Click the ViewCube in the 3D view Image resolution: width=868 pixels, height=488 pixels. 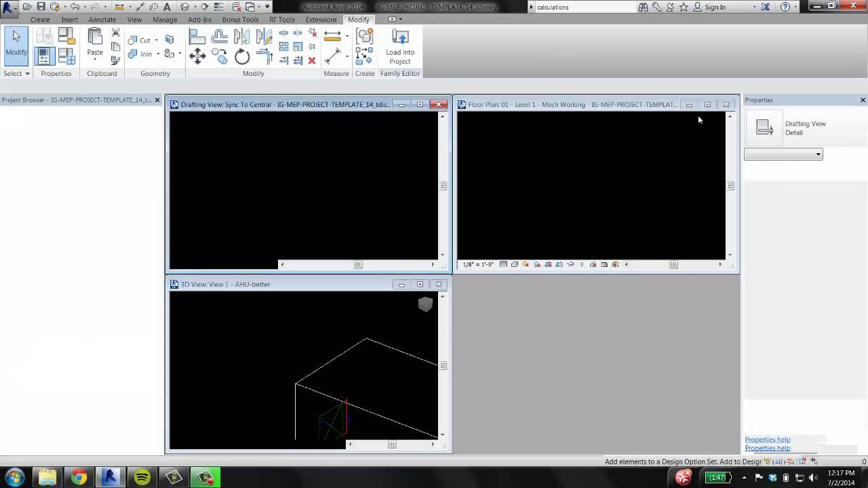click(x=425, y=304)
